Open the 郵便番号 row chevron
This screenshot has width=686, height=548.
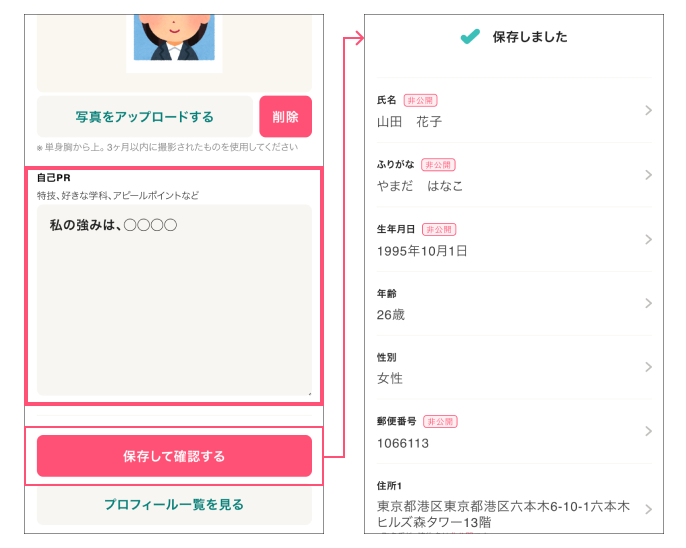(x=648, y=431)
